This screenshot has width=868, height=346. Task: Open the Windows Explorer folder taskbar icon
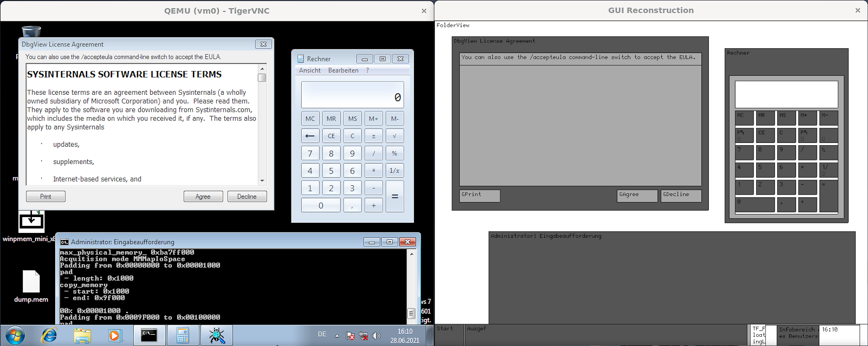[x=82, y=335]
